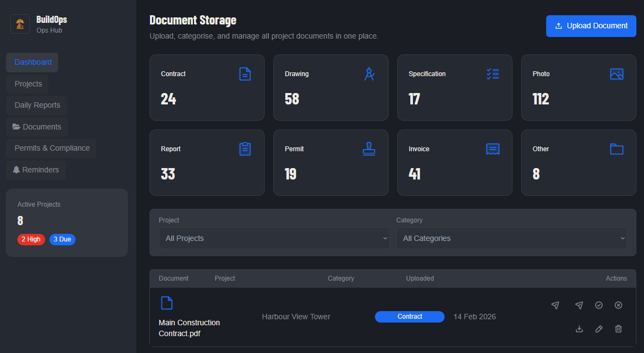Click the Category column header
Viewport: 644px width, 353px height.
pos(341,278)
